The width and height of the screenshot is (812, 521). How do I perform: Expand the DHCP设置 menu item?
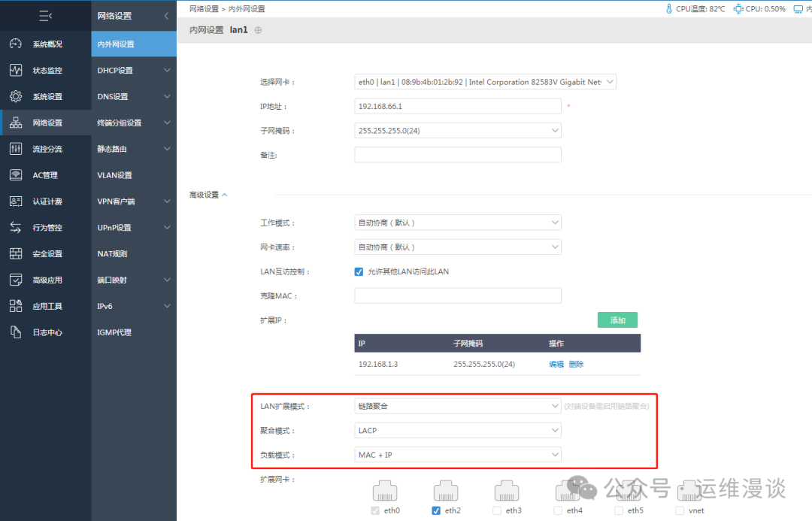tap(133, 70)
